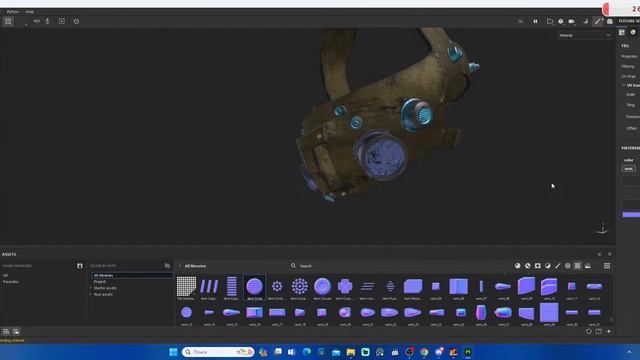Image resolution: width=640 pixels, height=360 pixels.
Task: Open the assets view options list icon
Action: tap(607, 266)
